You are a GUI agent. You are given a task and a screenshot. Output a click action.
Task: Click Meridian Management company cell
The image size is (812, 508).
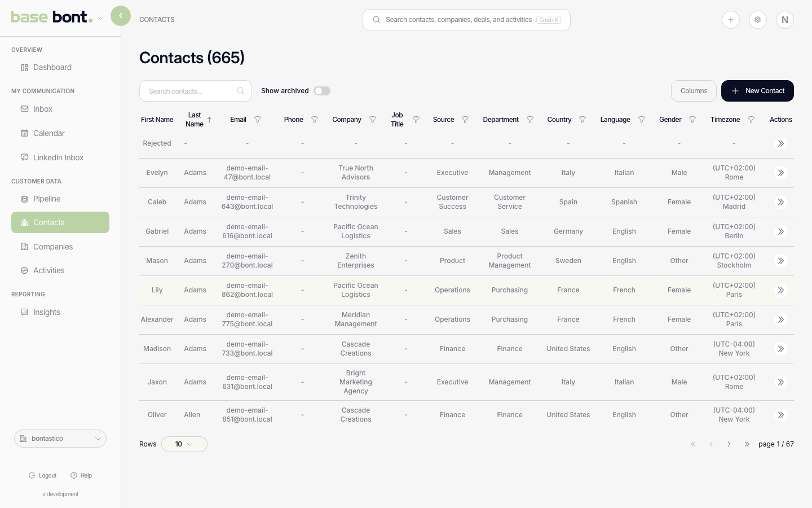356,319
